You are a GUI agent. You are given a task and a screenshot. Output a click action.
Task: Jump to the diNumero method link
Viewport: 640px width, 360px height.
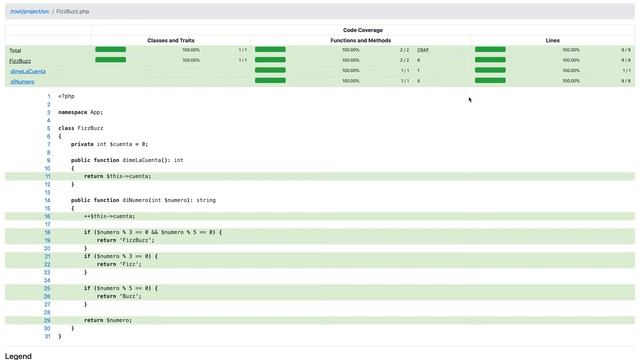22,82
